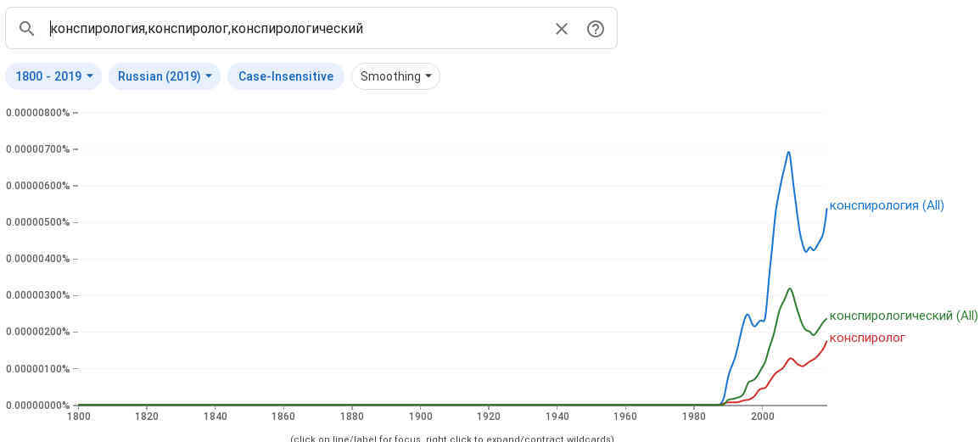
Task: Toggle the Case-Insensitive chip
Action: [285, 76]
